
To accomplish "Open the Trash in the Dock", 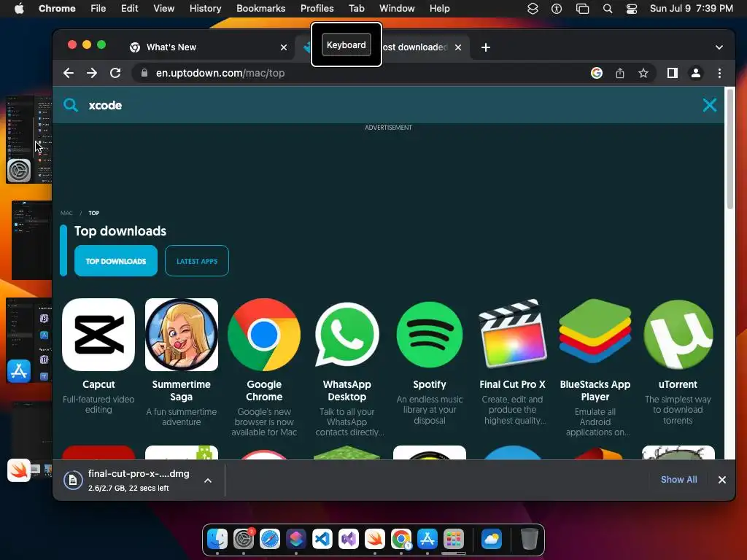I will pos(530,539).
